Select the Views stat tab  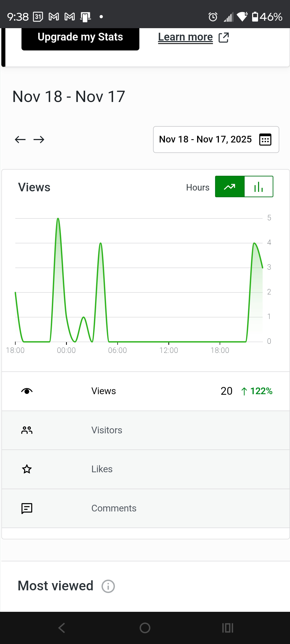(x=145, y=391)
